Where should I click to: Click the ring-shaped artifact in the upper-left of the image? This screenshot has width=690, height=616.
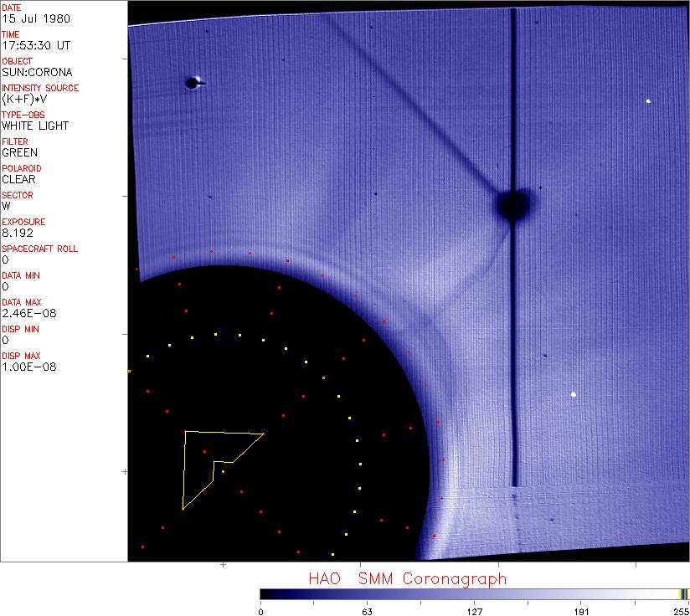193,82
